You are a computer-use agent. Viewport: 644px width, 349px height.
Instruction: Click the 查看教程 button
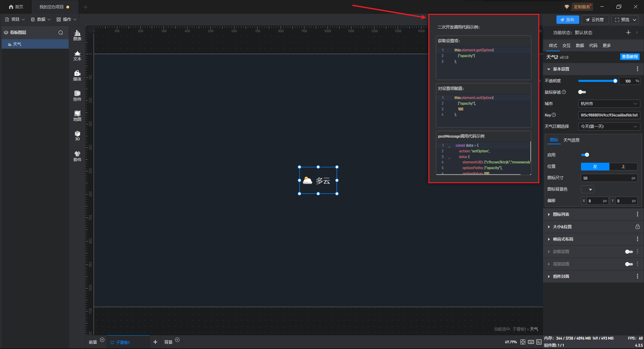pos(630,57)
